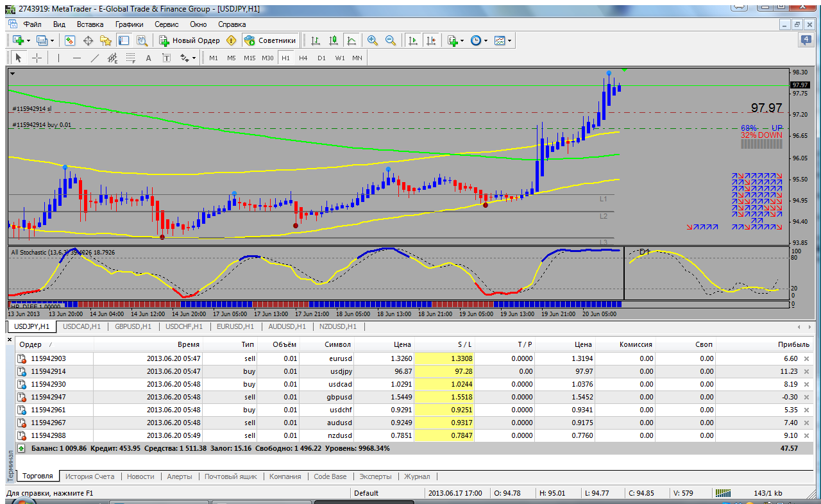Toggle chart auto scroll
Image resolution: width=821 pixels, height=504 pixels.
point(412,40)
